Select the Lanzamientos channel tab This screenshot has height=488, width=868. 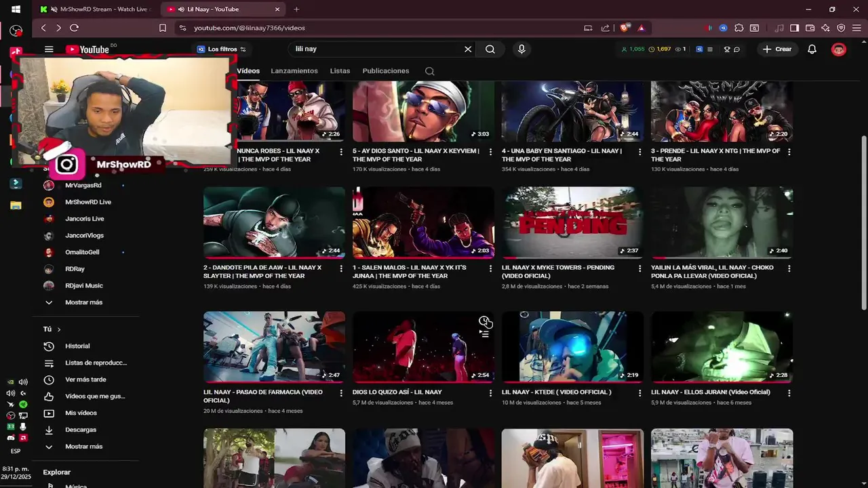(294, 71)
